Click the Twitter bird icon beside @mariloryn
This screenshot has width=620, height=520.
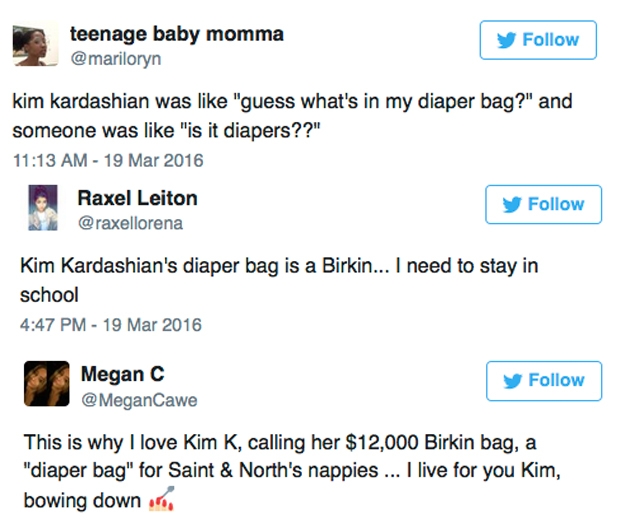tap(507, 40)
